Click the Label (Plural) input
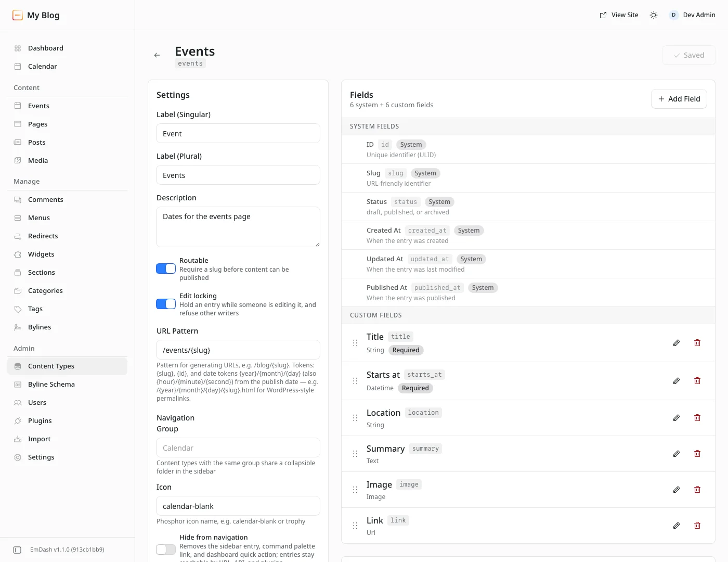 (238, 175)
